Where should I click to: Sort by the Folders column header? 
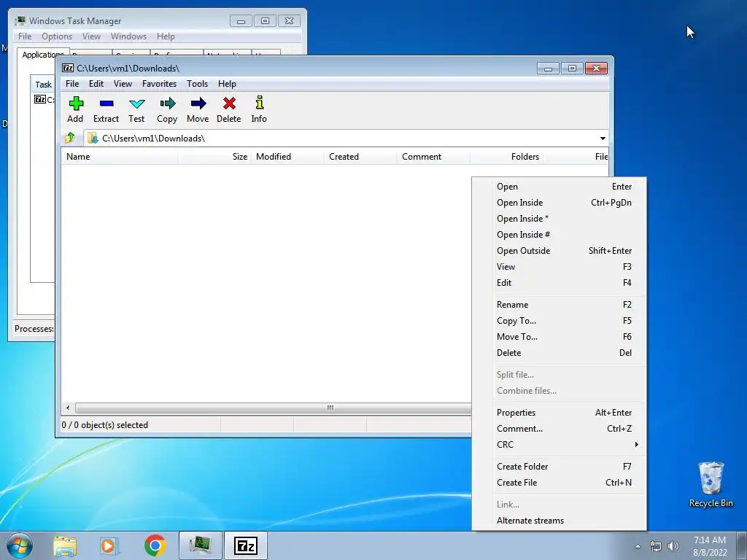(507, 157)
